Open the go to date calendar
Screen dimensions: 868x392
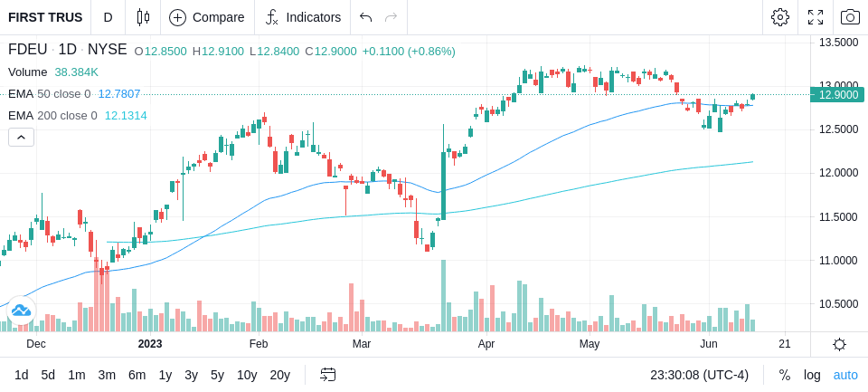point(327,376)
